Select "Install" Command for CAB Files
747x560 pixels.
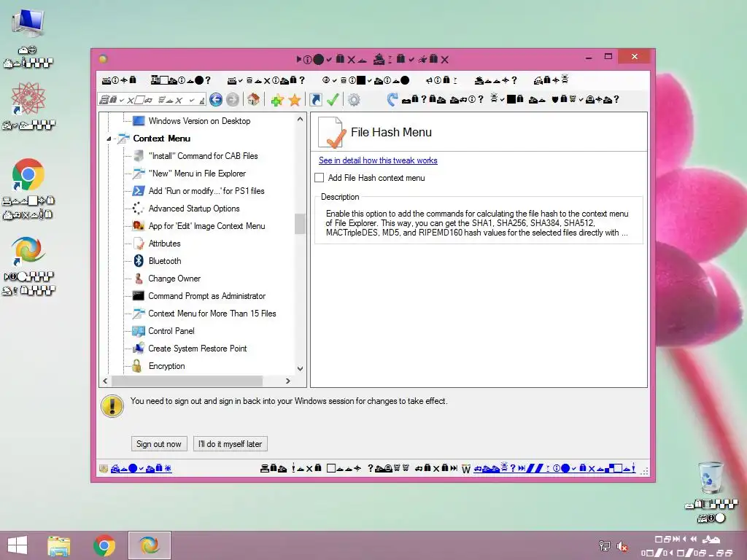[x=203, y=156]
